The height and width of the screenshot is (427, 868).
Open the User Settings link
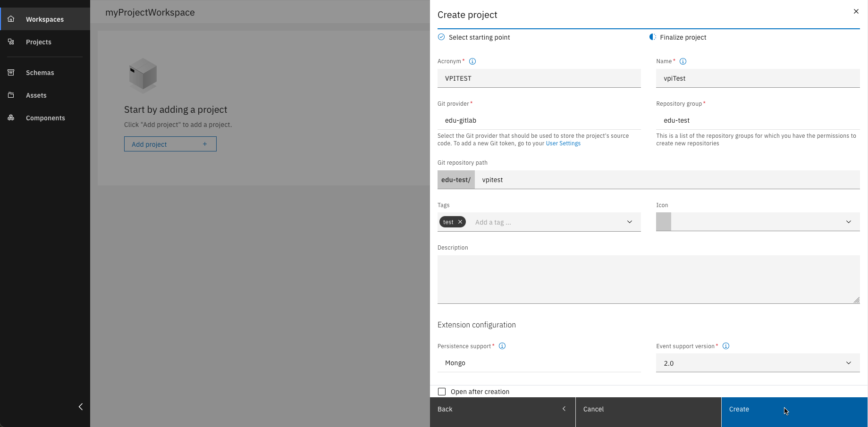click(x=563, y=143)
